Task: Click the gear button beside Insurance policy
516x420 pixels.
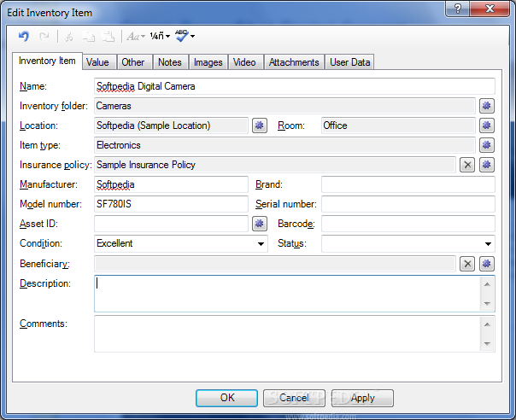Action: [x=486, y=165]
